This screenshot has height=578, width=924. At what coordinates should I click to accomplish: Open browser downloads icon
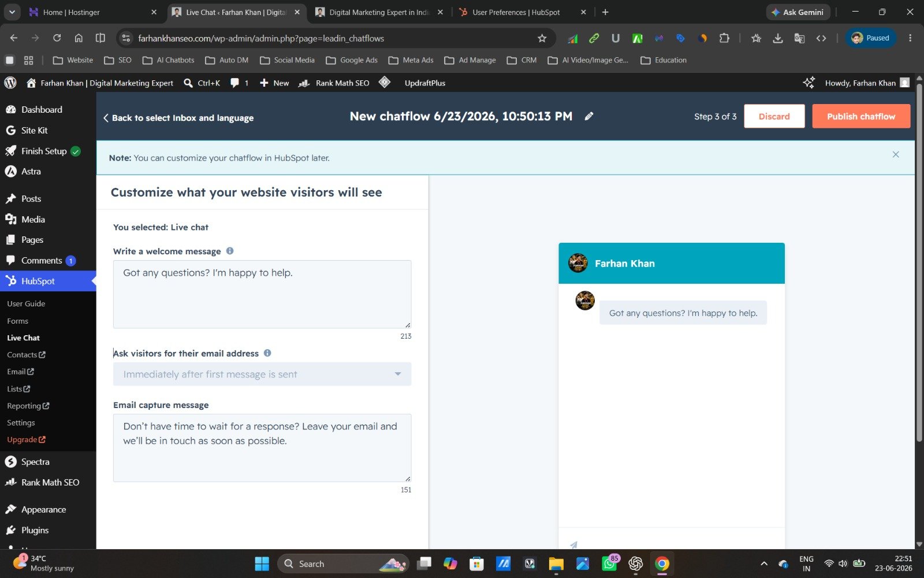(x=778, y=38)
